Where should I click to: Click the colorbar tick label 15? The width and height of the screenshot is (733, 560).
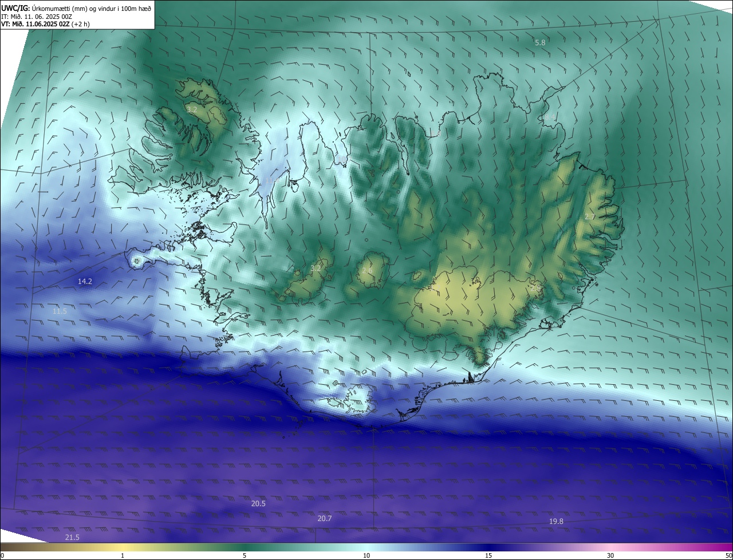488,555
